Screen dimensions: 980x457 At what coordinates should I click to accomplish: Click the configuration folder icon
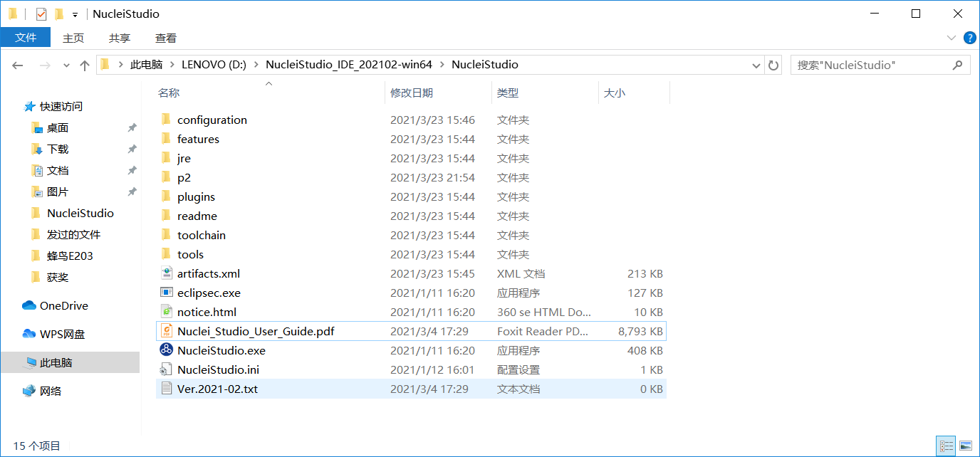pyautogui.click(x=166, y=120)
